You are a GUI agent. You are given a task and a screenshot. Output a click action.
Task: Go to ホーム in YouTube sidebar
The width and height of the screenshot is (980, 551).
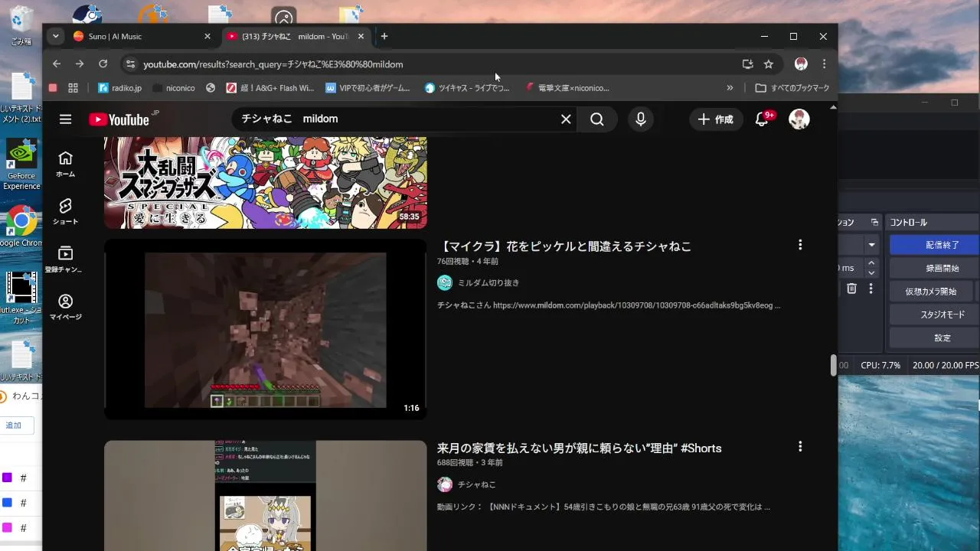point(65,164)
